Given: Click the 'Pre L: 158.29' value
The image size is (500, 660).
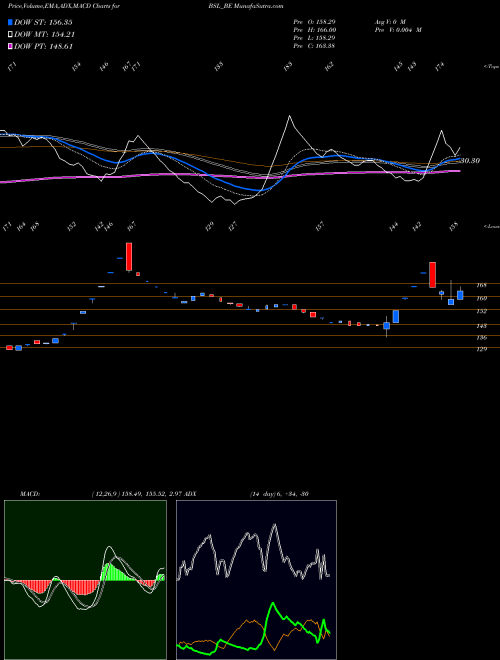Looking at the screenshot, I should (314, 38).
